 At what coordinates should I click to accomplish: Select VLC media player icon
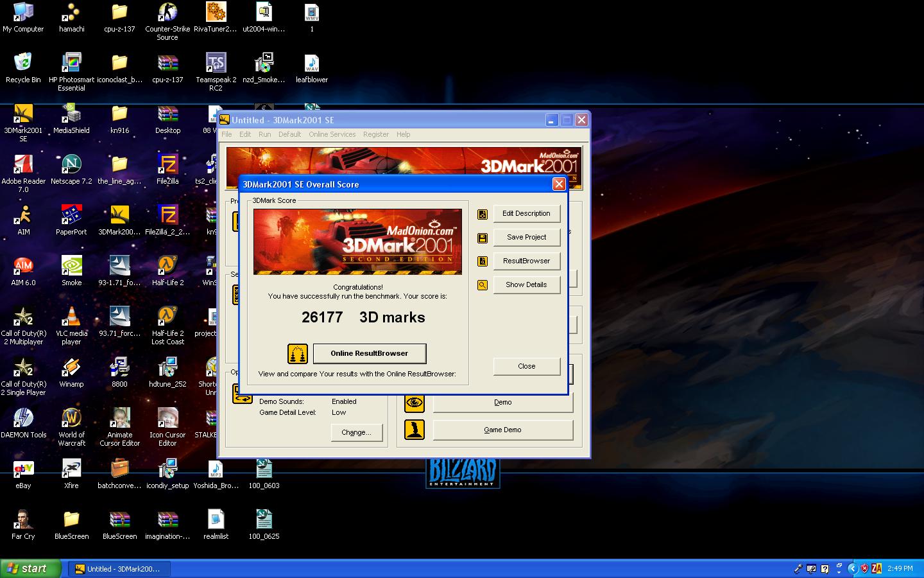(71, 326)
